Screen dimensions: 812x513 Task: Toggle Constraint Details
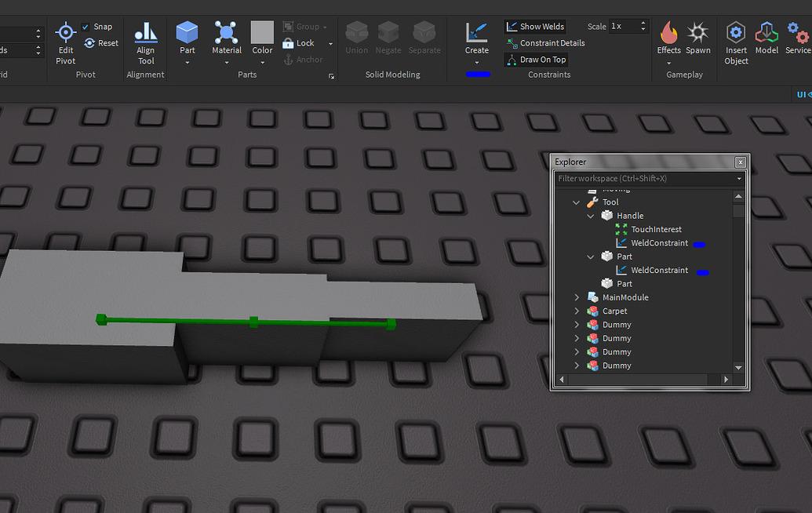(546, 43)
